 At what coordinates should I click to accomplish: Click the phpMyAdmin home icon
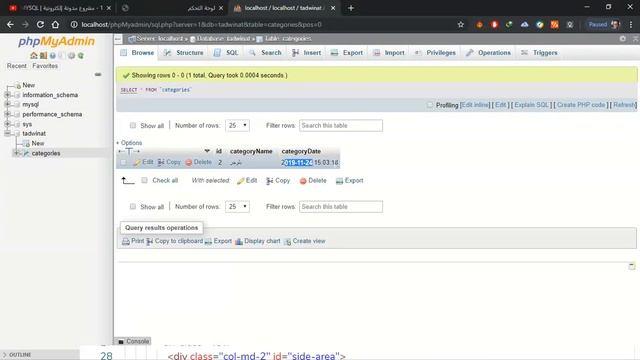pos(33,56)
